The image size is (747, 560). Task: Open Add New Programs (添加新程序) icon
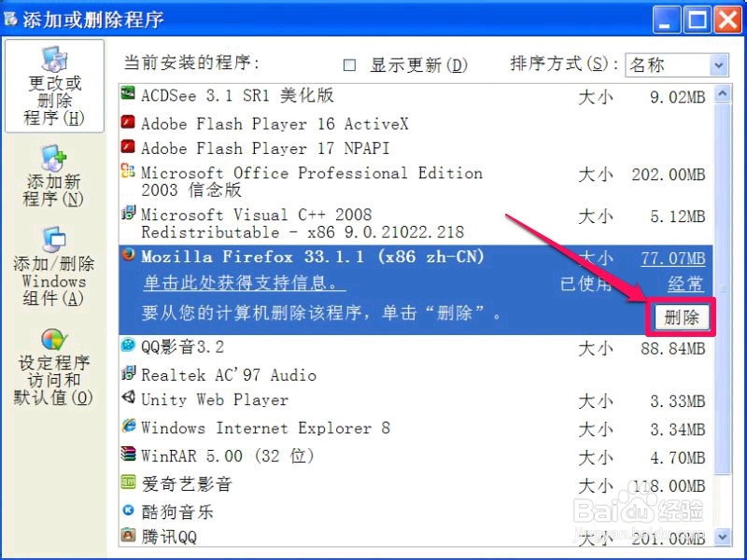(x=54, y=158)
